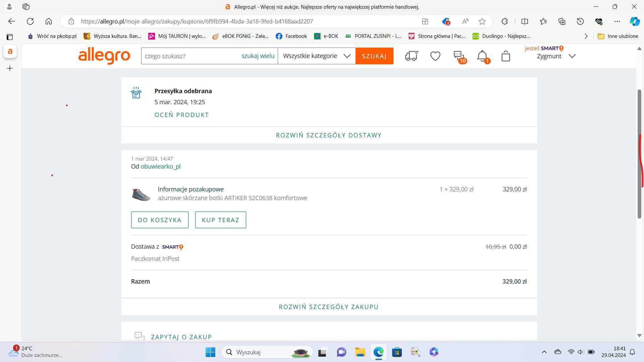
Task: Click ZAPYTAJ O ZAKUP link
Action: pyautogui.click(x=181, y=337)
